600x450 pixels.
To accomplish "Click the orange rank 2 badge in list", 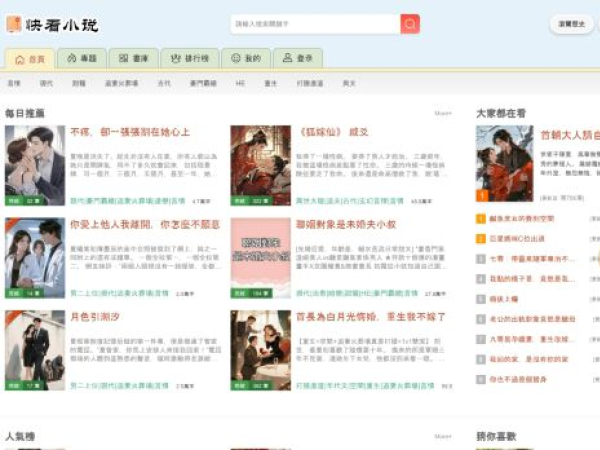I will coord(481,239).
